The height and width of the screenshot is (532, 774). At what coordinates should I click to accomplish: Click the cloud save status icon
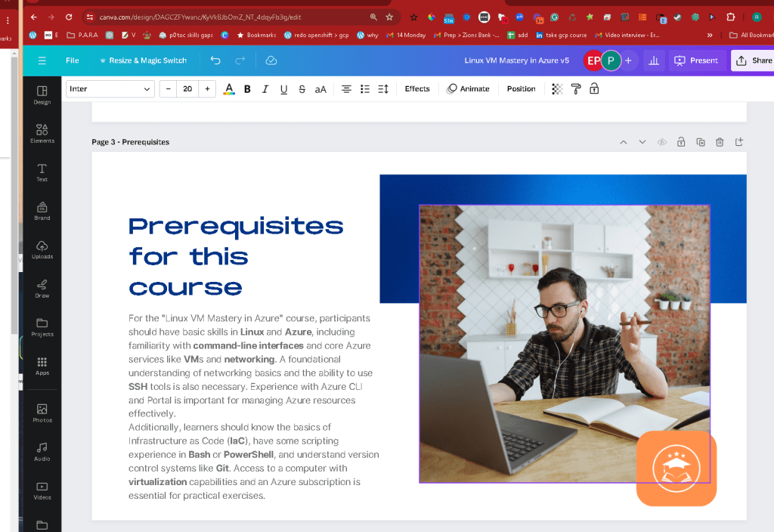tap(271, 60)
